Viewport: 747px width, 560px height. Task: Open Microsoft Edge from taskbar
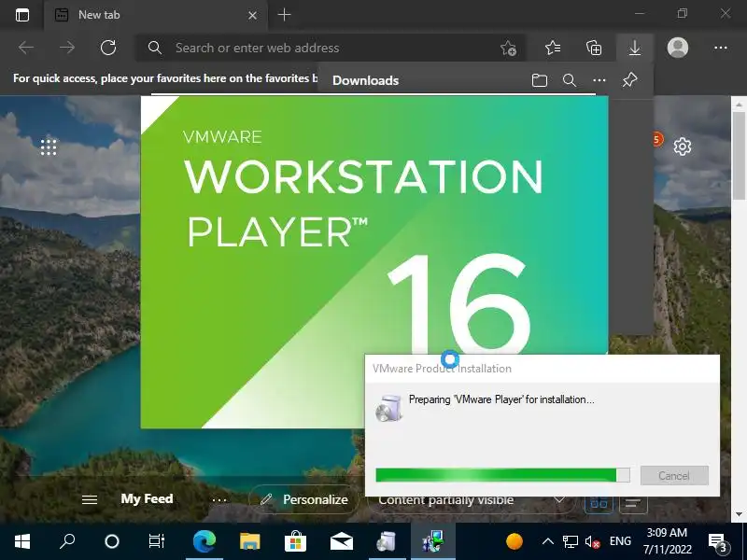pos(204,541)
